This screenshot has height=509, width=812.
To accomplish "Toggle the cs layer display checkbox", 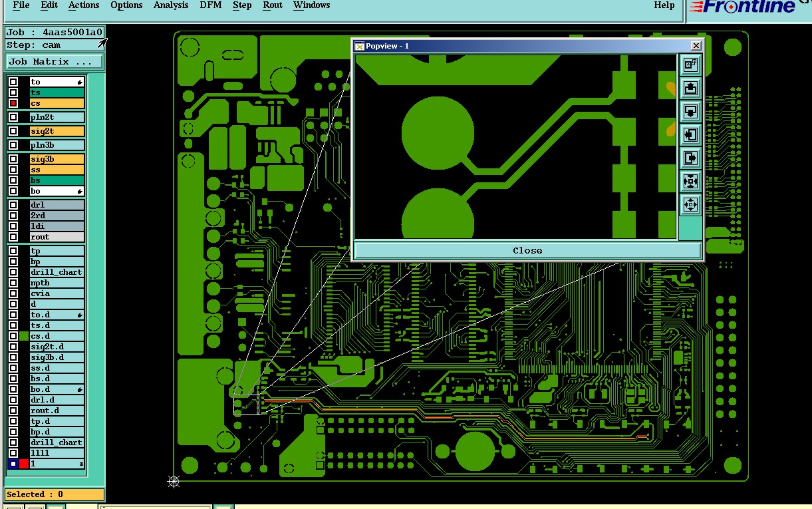I will 13,103.
